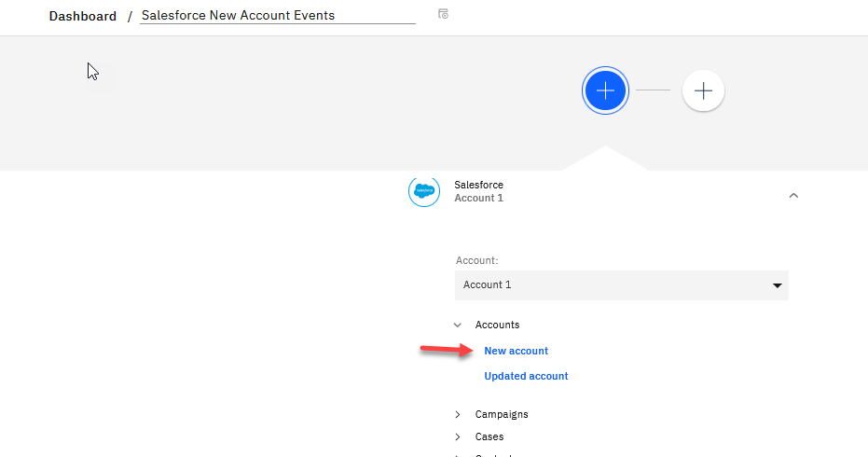Click the Accounts category label
The image size is (868, 457).
coord(497,325)
